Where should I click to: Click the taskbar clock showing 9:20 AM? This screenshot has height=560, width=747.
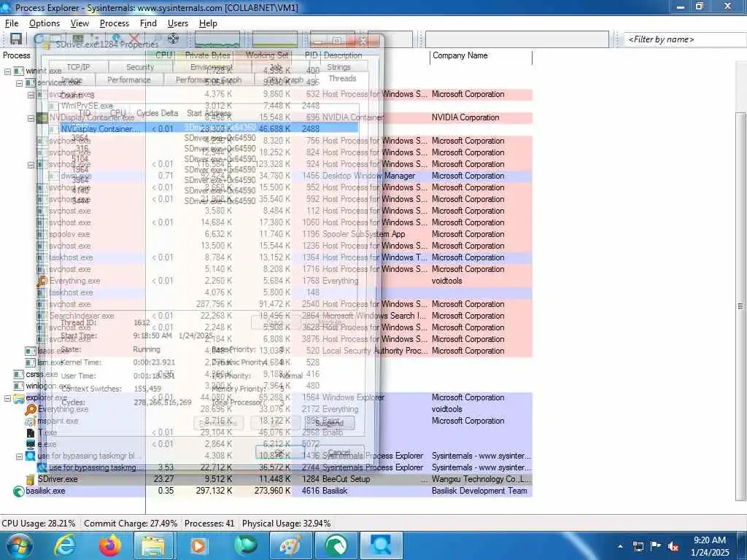tap(710, 546)
